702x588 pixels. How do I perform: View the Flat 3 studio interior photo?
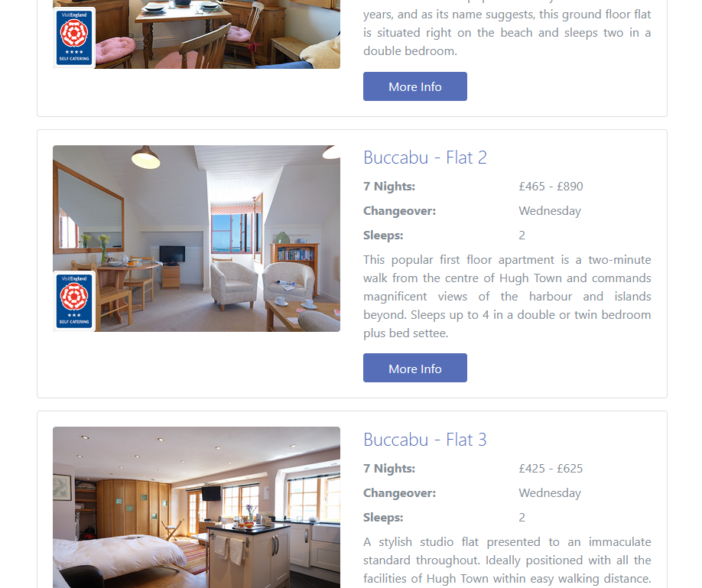(197, 508)
